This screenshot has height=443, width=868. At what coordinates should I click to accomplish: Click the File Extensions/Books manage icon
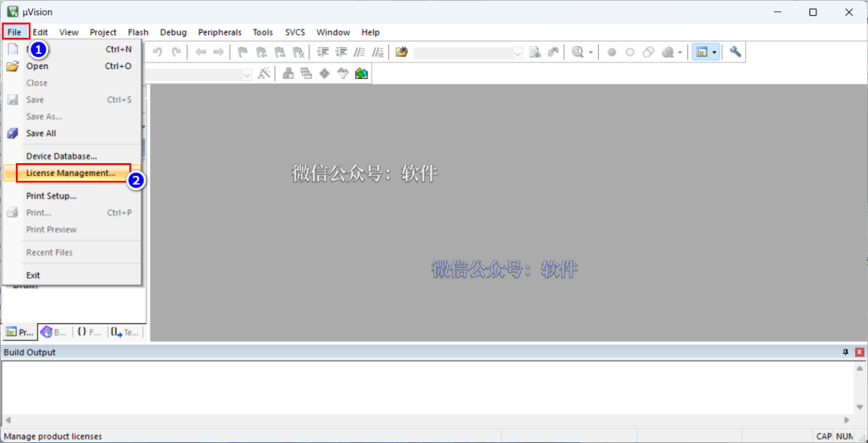[x=289, y=73]
